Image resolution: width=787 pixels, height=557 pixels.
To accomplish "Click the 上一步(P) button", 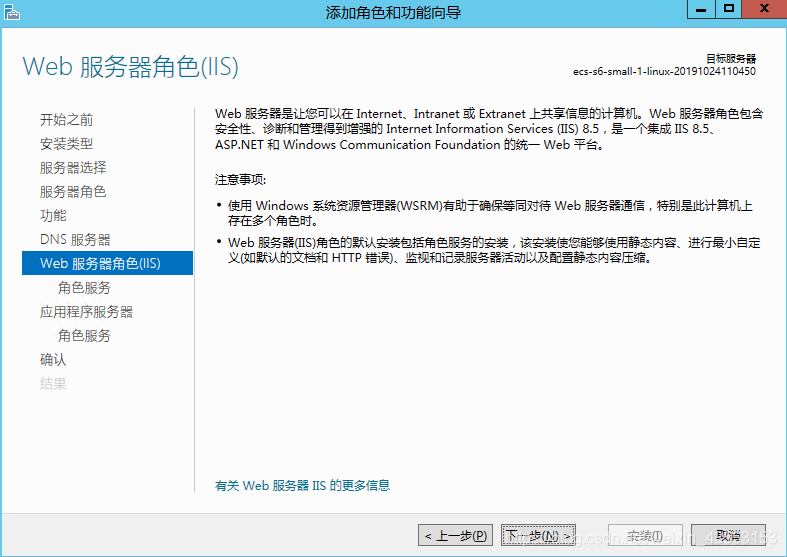I will (455, 535).
